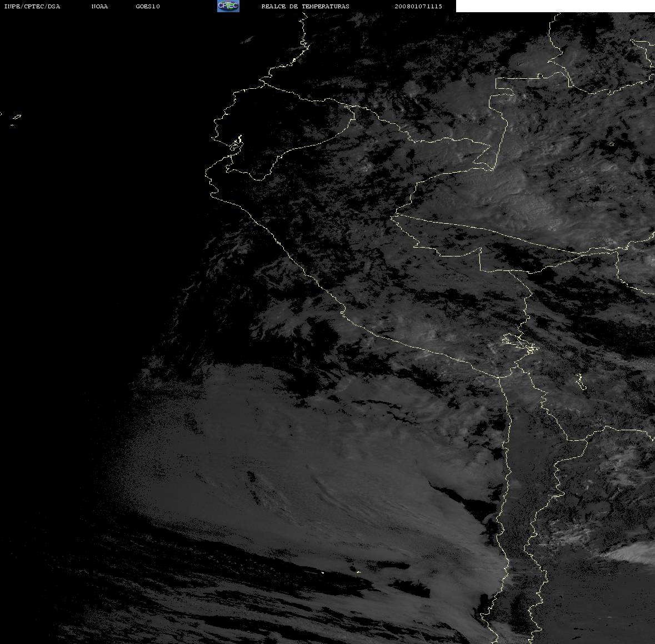The height and width of the screenshot is (644, 655).
Task: Click the Peru–Chile coastal border junction
Action: pyautogui.click(x=499, y=377)
